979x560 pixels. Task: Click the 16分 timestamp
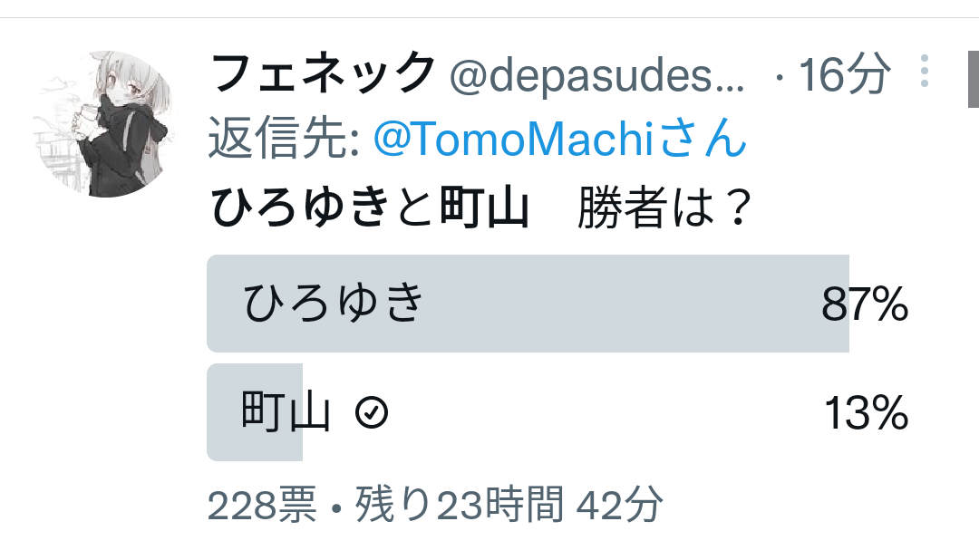click(844, 74)
